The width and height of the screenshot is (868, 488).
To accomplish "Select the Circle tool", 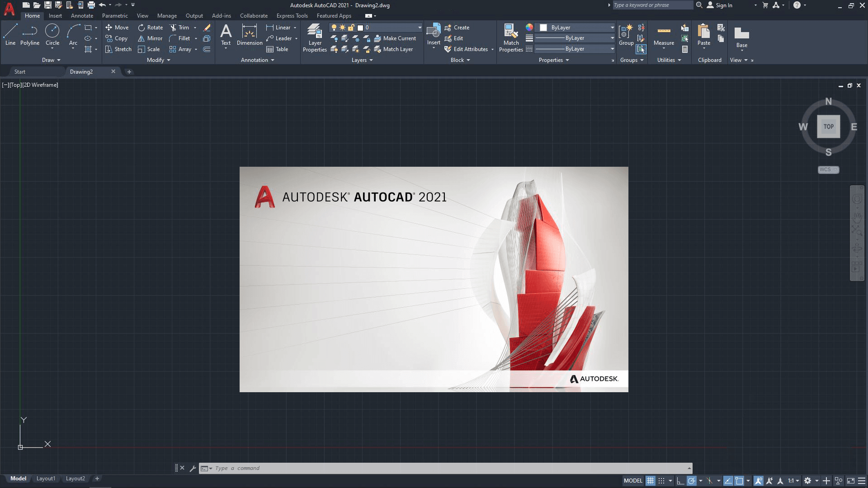I will click(x=52, y=35).
